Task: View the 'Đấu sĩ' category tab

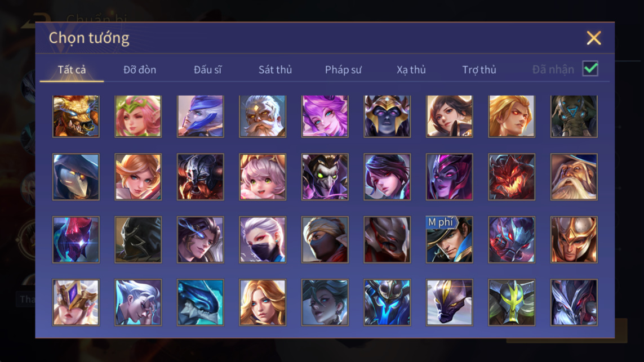Action: tap(207, 70)
